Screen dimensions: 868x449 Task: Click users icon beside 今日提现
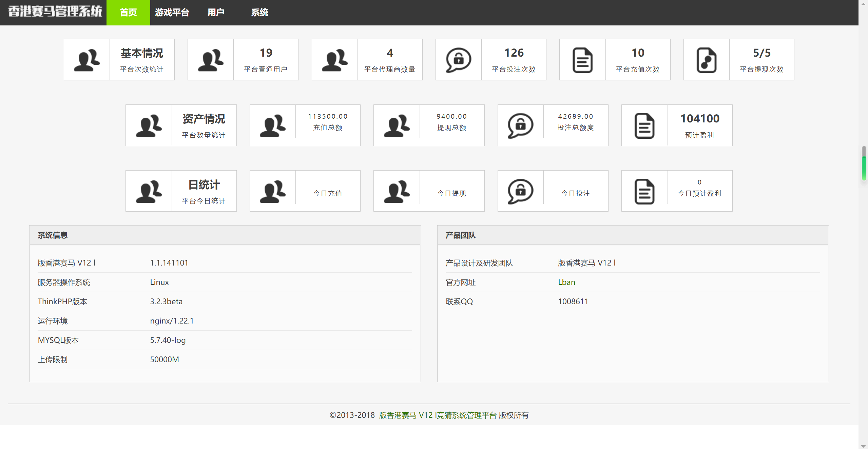397,191
